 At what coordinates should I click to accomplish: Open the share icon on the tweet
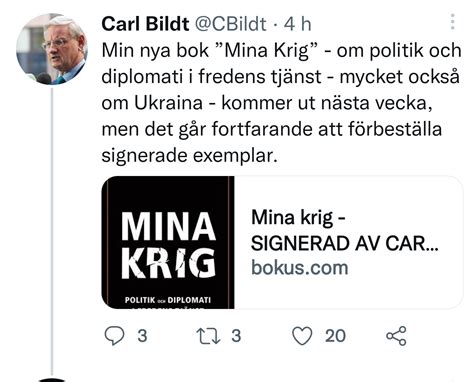tap(396, 336)
